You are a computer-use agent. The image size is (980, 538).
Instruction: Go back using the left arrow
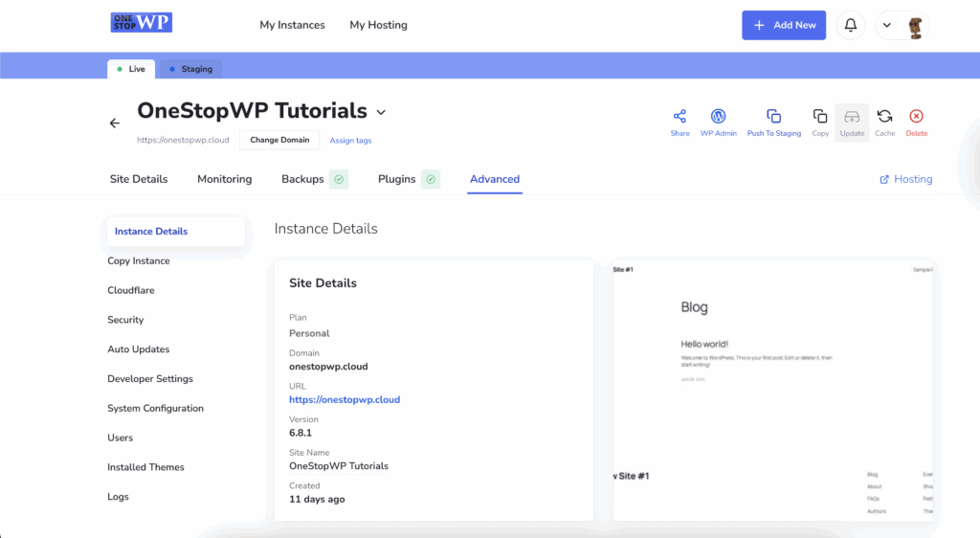(115, 123)
